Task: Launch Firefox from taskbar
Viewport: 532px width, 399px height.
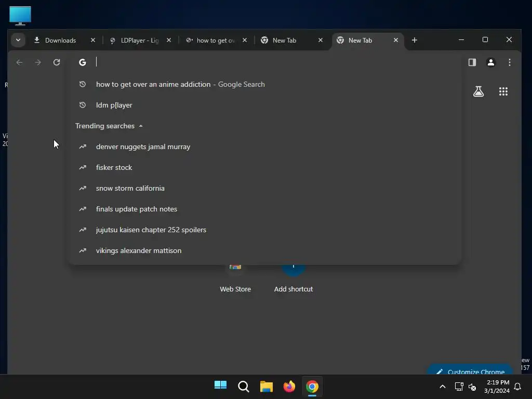Action: pos(289,386)
